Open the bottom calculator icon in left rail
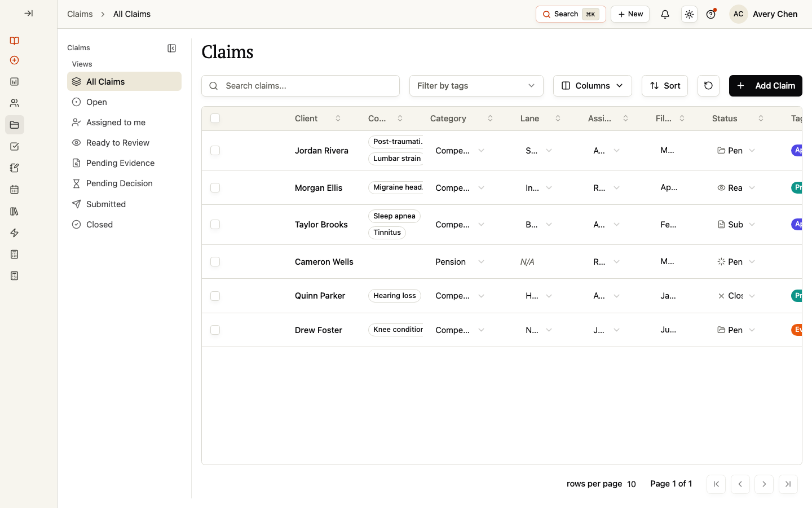The height and width of the screenshot is (508, 812). click(15, 276)
